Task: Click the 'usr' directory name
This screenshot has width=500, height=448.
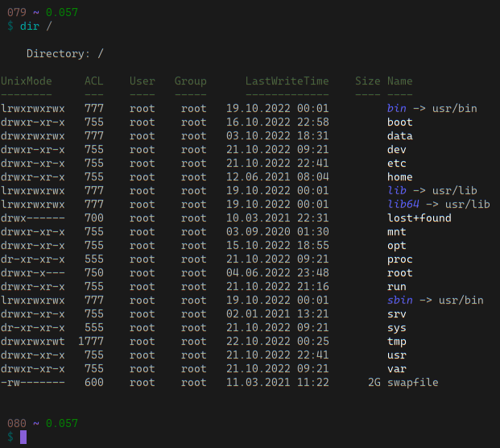Action: coord(397,355)
